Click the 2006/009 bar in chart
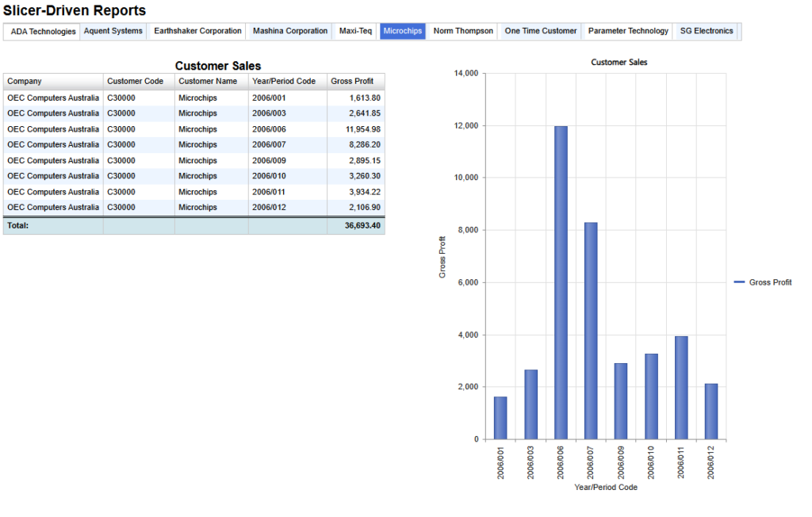 pos(621,401)
